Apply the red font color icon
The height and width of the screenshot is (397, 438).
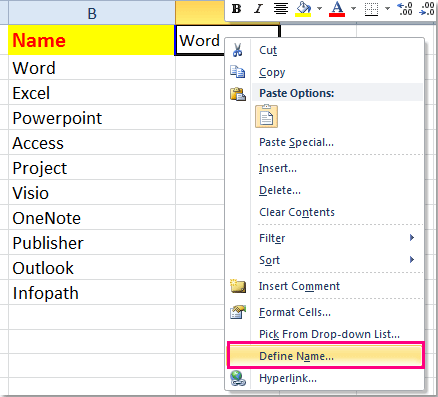point(337,9)
